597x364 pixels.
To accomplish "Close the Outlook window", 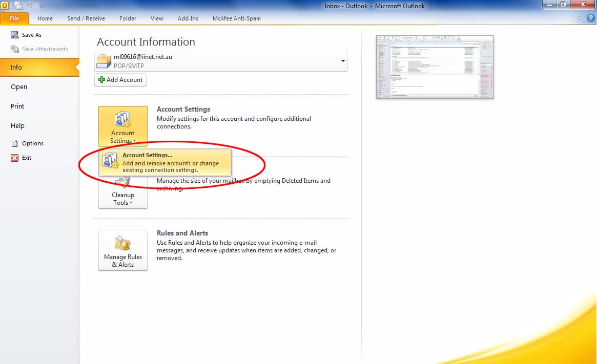I will coord(583,5).
